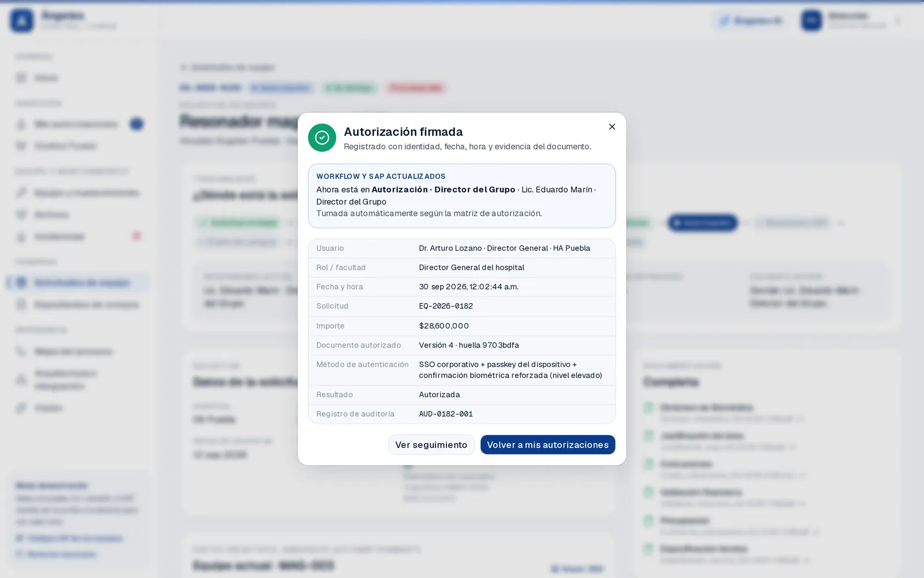Click the 'Registro de auditoría' label
Image resolution: width=924 pixels, height=578 pixels.
tap(356, 414)
